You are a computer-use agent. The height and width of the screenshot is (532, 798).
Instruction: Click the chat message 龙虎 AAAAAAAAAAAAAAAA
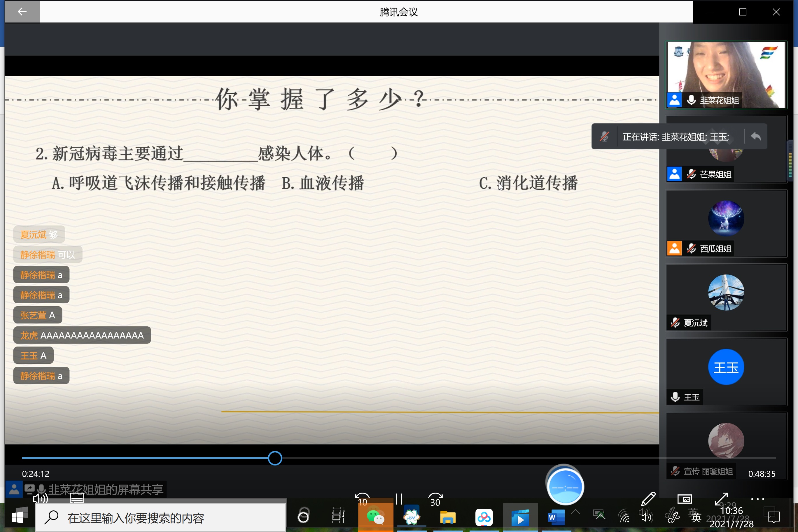(82, 335)
